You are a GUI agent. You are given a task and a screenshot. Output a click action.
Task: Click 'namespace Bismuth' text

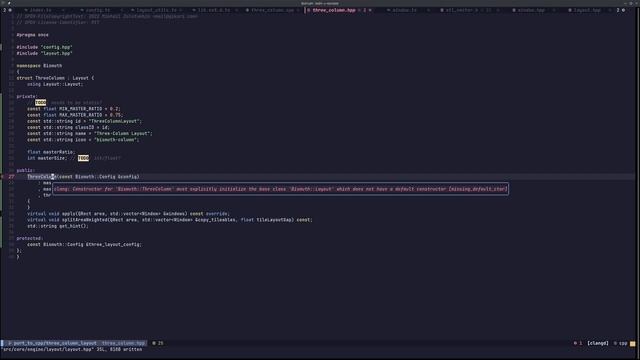pos(39,65)
